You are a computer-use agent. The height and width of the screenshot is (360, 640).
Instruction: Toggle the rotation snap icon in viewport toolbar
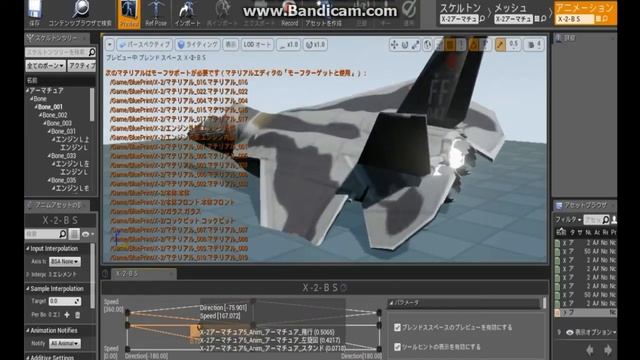(473, 45)
